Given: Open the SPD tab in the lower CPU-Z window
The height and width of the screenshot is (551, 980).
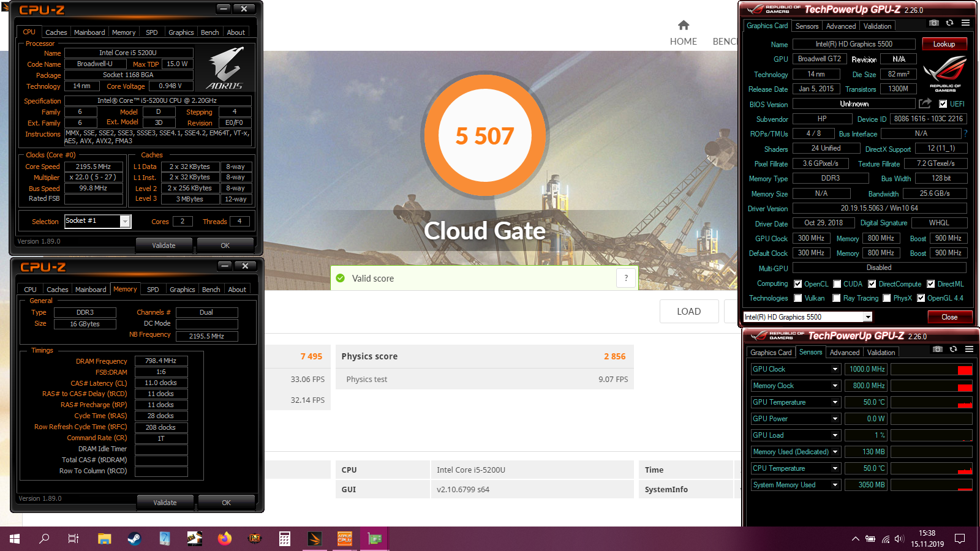Looking at the screenshot, I should pos(153,290).
